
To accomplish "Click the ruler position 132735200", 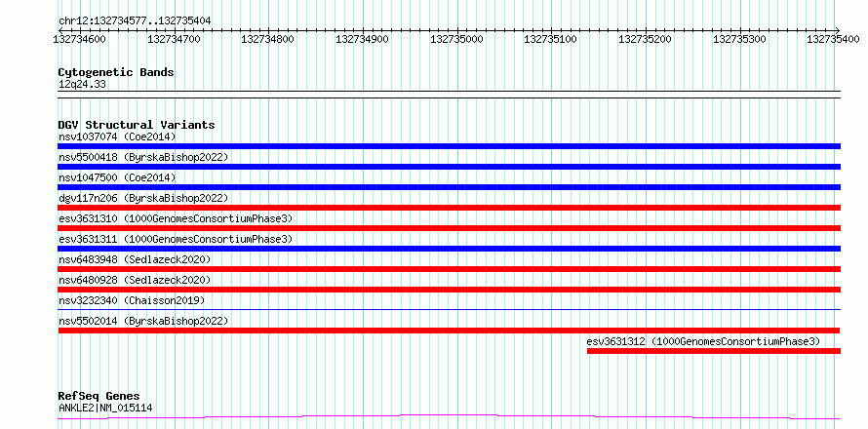I will coord(646,39).
